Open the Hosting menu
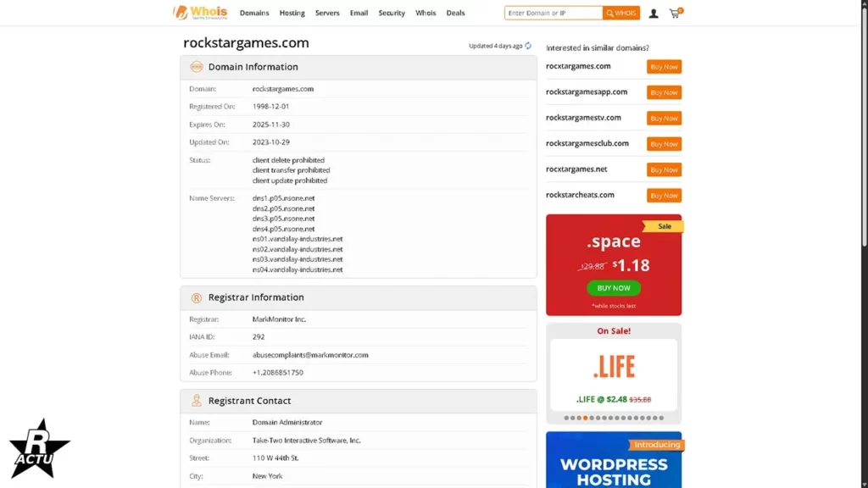Image resolution: width=868 pixels, height=488 pixels. click(292, 13)
